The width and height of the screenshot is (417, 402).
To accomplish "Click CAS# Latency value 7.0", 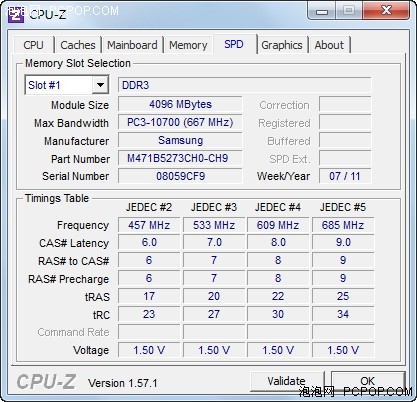I will (x=214, y=242).
